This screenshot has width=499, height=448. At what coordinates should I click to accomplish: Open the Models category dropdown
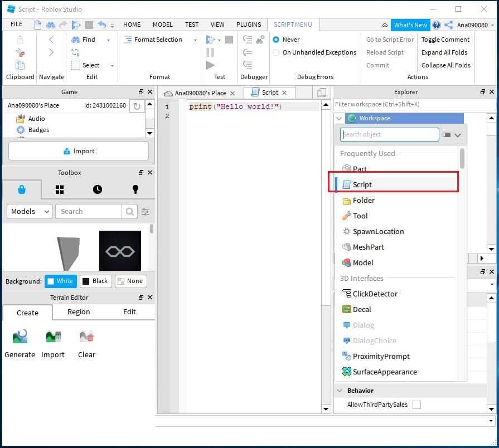pyautogui.click(x=30, y=212)
